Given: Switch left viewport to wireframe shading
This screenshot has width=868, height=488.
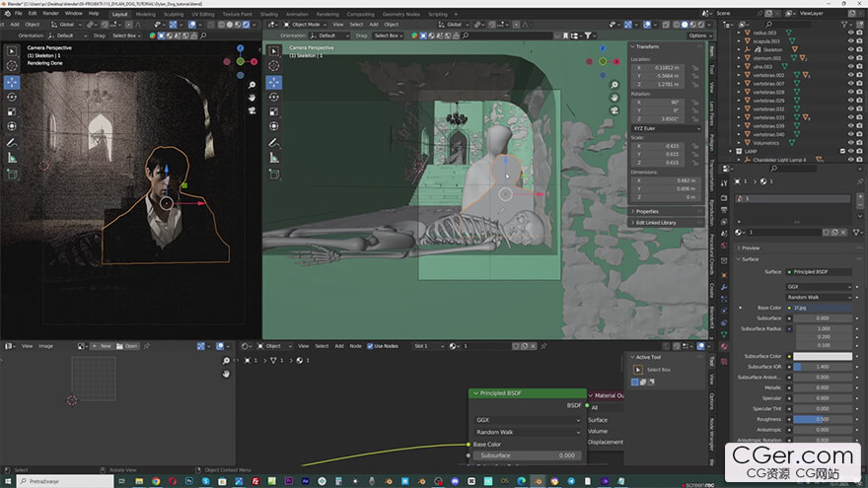Looking at the screenshot, I should (221, 25).
